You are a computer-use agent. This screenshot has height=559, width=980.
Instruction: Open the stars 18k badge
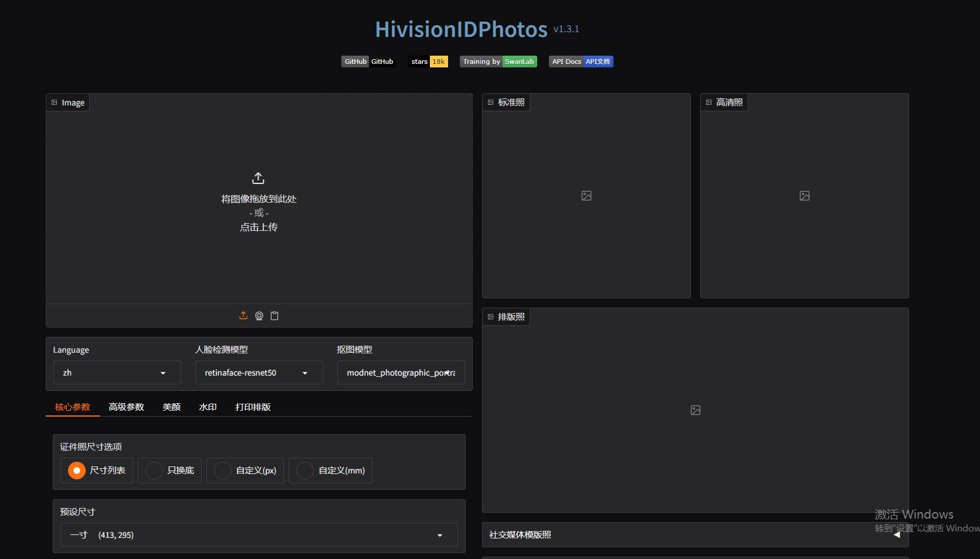pos(428,62)
